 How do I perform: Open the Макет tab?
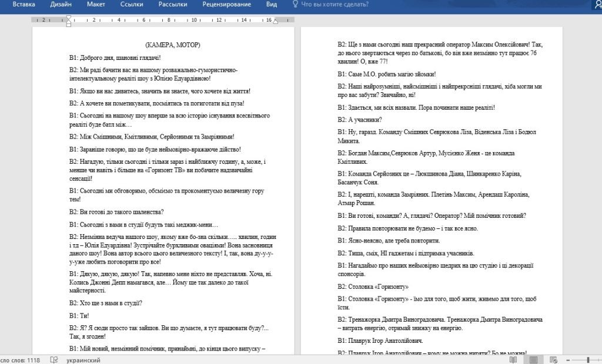pyautogui.click(x=96, y=5)
